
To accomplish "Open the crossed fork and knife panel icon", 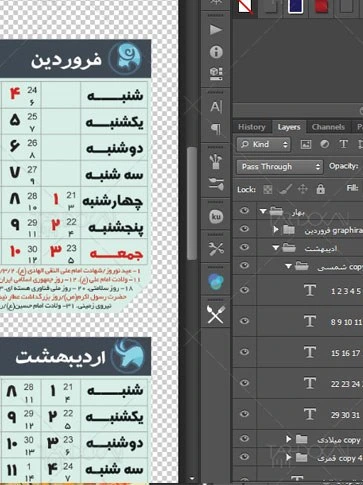I will [216, 314].
